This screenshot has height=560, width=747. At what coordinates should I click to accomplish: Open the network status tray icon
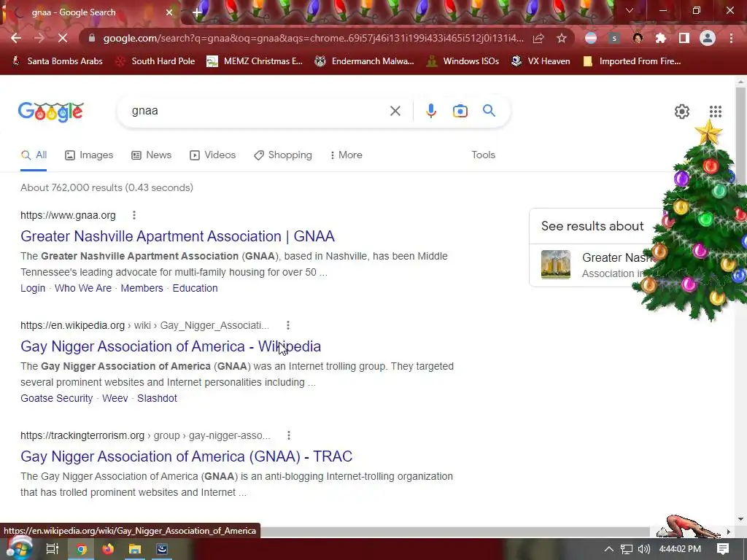coord(627,549)
